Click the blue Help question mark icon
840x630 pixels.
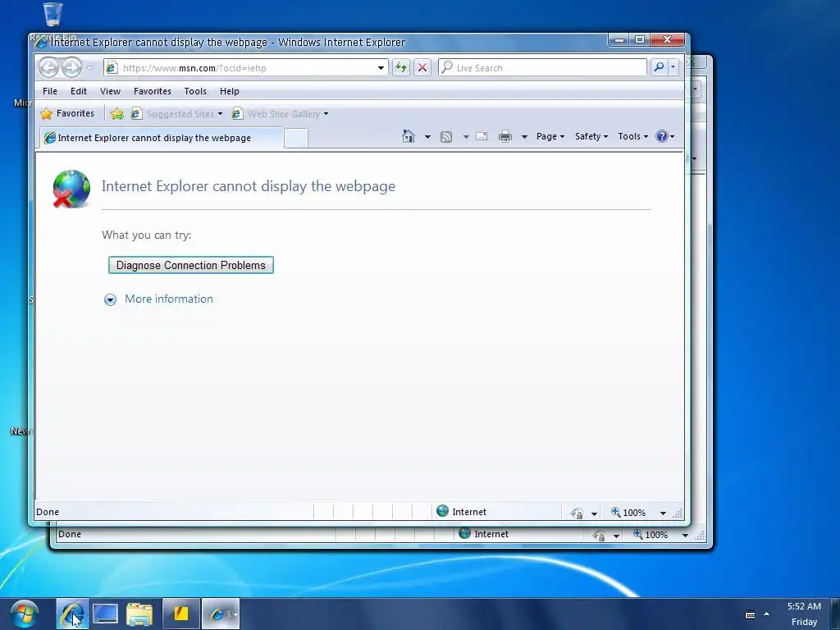click(x=662, y=136)
